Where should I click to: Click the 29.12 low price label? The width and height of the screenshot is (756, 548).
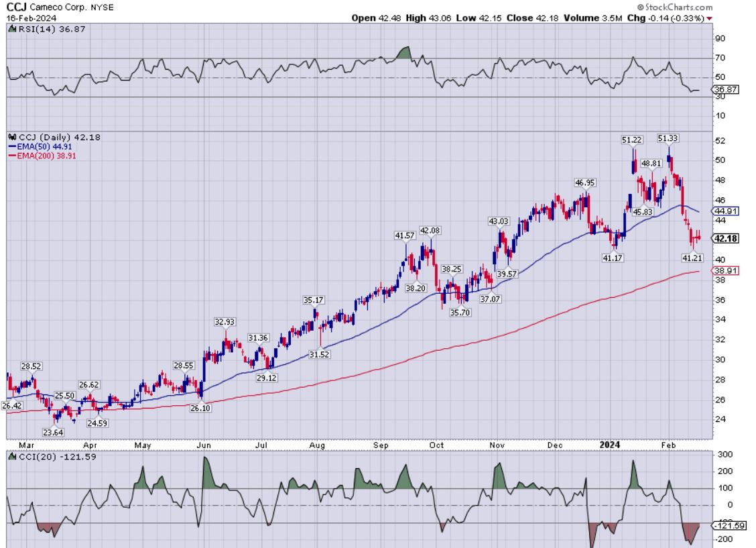(x=266, y=378)
